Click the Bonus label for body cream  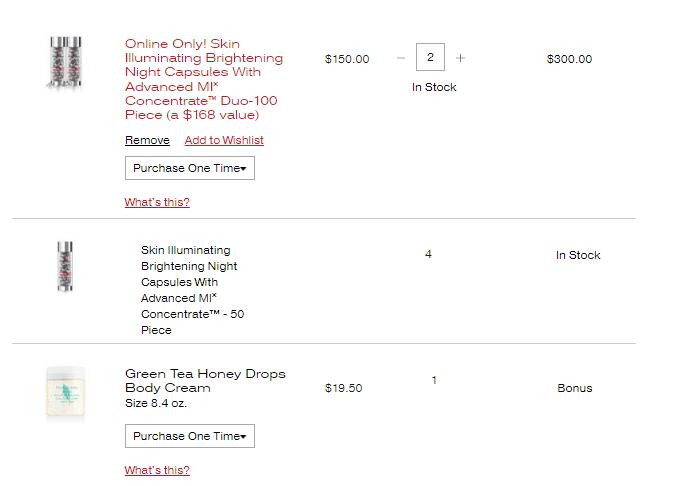click(x=575, y=388)
